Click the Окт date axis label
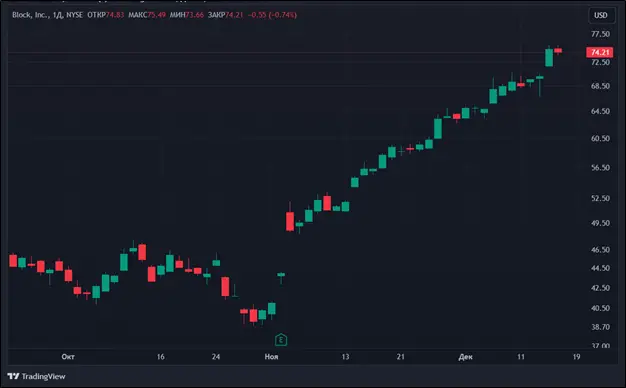 pos(68,356)
